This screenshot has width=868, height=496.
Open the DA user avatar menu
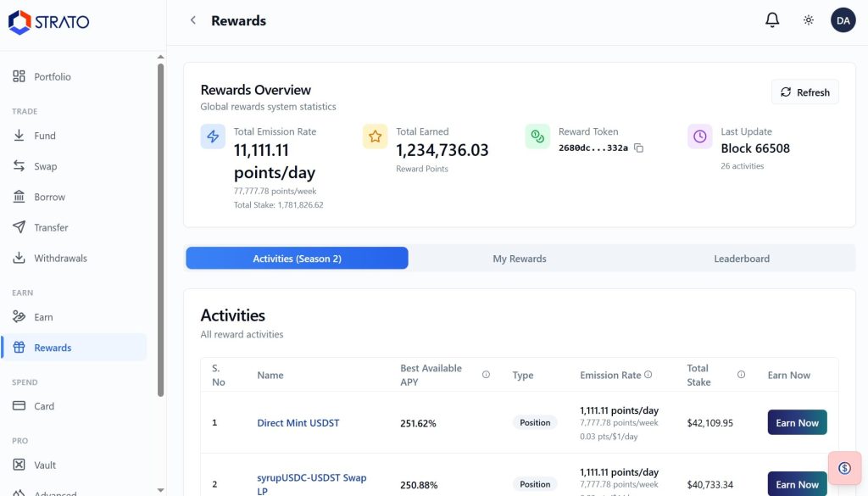843,20
